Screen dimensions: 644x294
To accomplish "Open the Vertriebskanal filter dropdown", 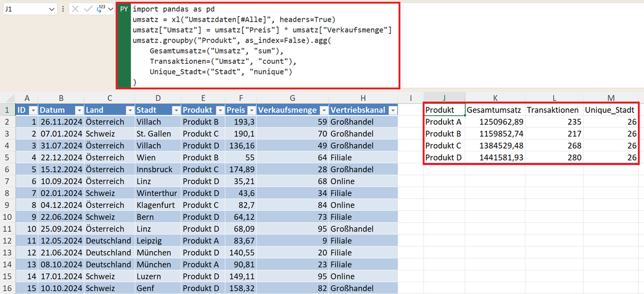I will 393,110.
